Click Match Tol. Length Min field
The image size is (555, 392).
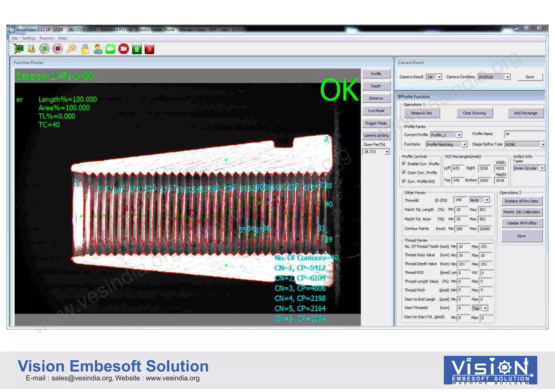click(462, 210)
